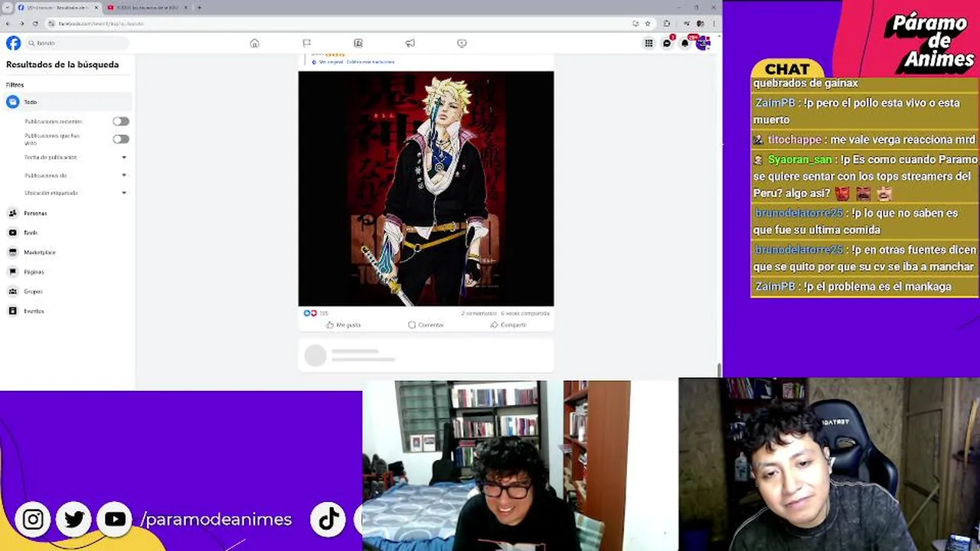Open the 2 comentarios link
Screen dimensions: 980x551
pyautogui.click(x=479, y=313)
